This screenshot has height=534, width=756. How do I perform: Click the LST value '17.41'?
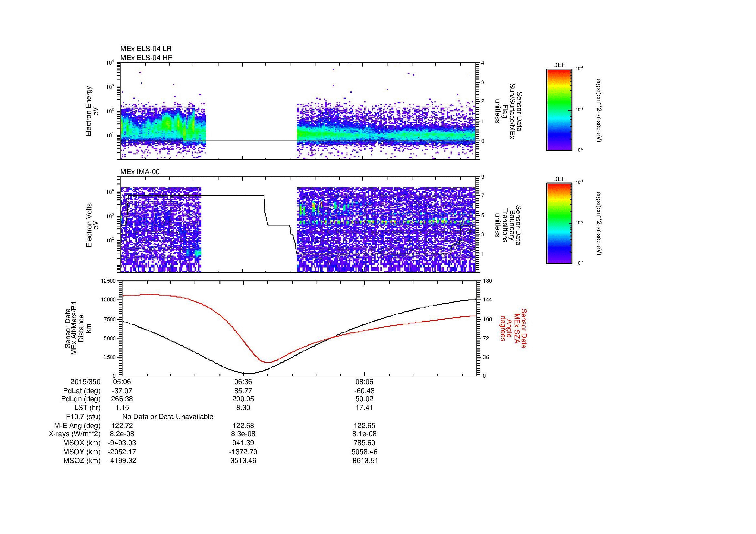[x=365, y=408]
